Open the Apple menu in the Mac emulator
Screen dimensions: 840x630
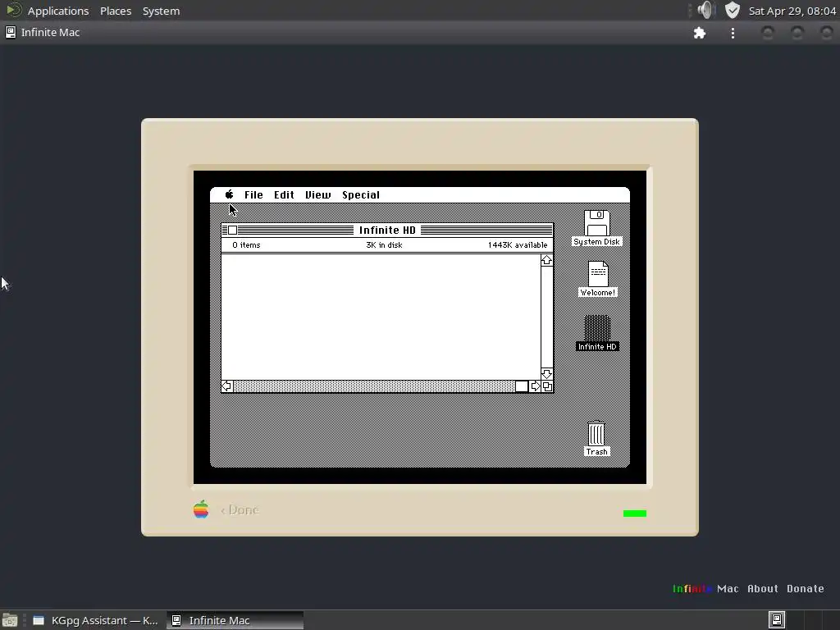tap(229, 194)
